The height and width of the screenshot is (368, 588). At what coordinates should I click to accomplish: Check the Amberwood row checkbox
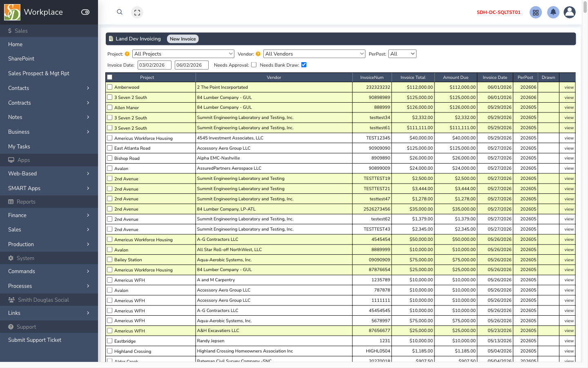point(109,87)
